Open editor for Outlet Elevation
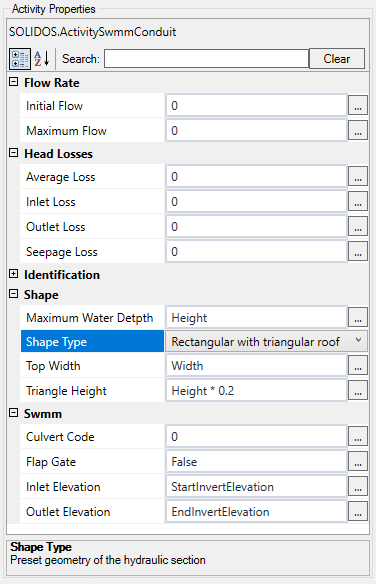The height and width of the screenshot is (584, 376). click(x=358, y=511)
